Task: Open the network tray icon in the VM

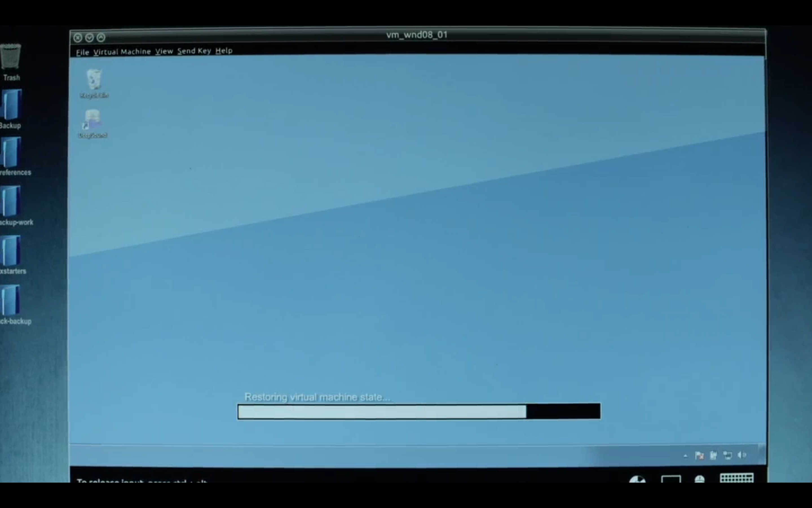Action: tap(727, 455)
